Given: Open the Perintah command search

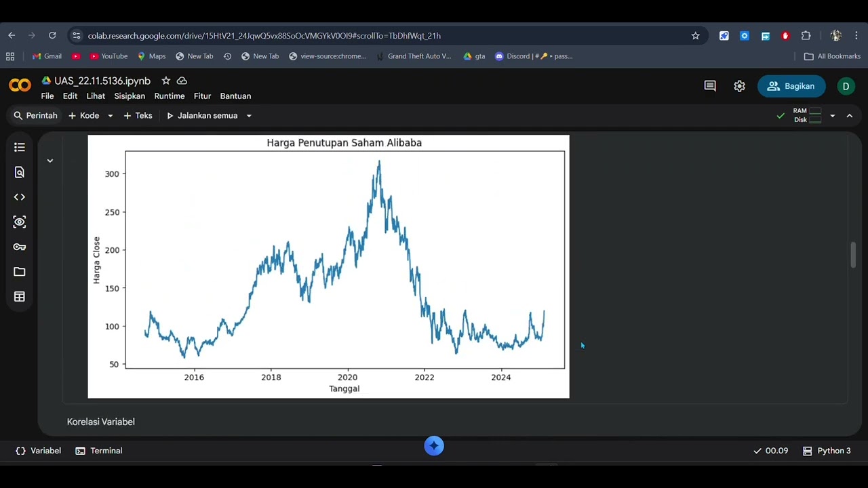Looking at the screenshot, I should coord(35,116).
